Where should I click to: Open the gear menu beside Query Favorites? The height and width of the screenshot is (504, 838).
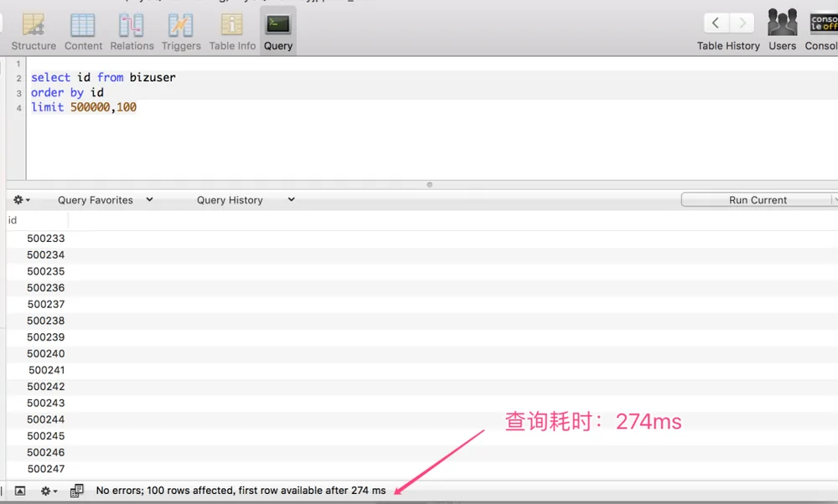[x=22, y=200]
